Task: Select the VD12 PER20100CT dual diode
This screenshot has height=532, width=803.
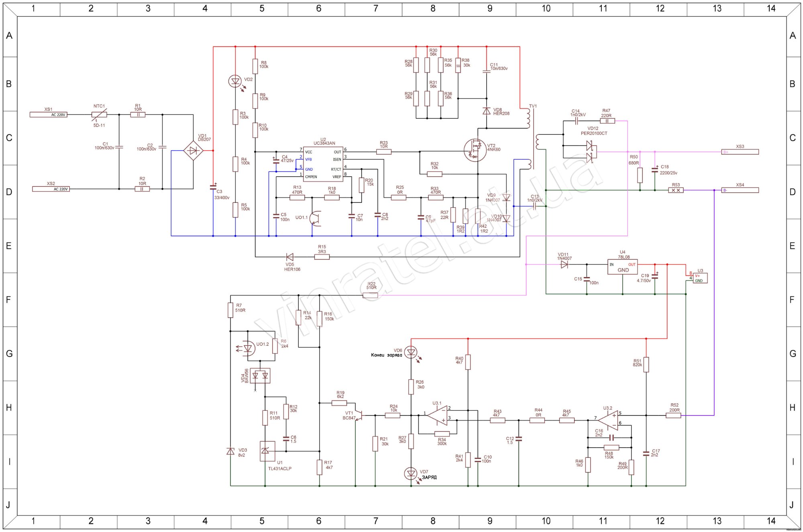Action: (590, 152)
